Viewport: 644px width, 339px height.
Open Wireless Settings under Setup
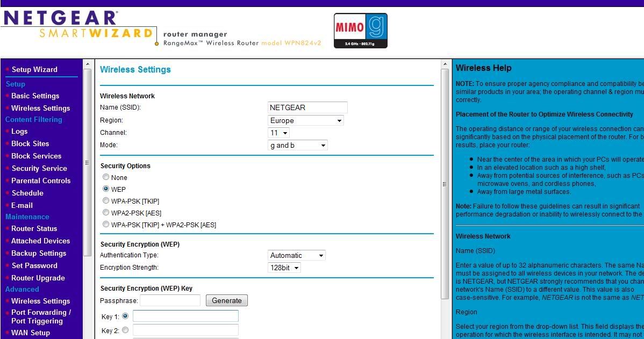coord(41,108)
